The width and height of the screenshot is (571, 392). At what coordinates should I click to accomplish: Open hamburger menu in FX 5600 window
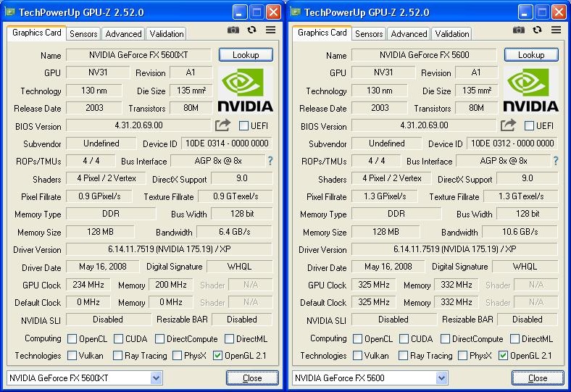tap(556, 30)
